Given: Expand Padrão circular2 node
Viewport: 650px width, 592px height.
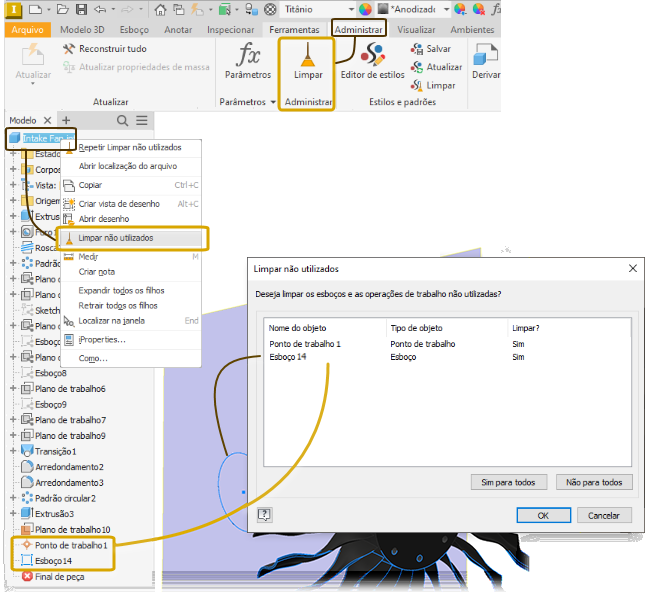Looking at the screenshot, I should pyautogui.click(x=13, y=498).
